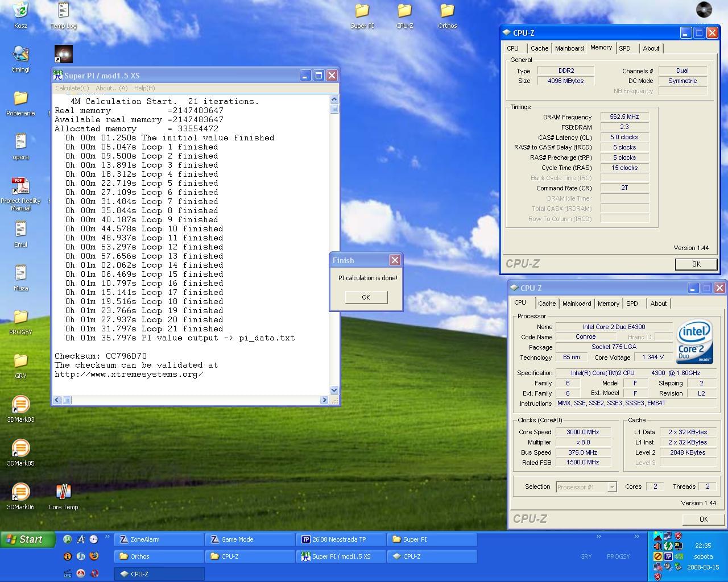Open the Orthos desktop folder

tap(448, 15)
